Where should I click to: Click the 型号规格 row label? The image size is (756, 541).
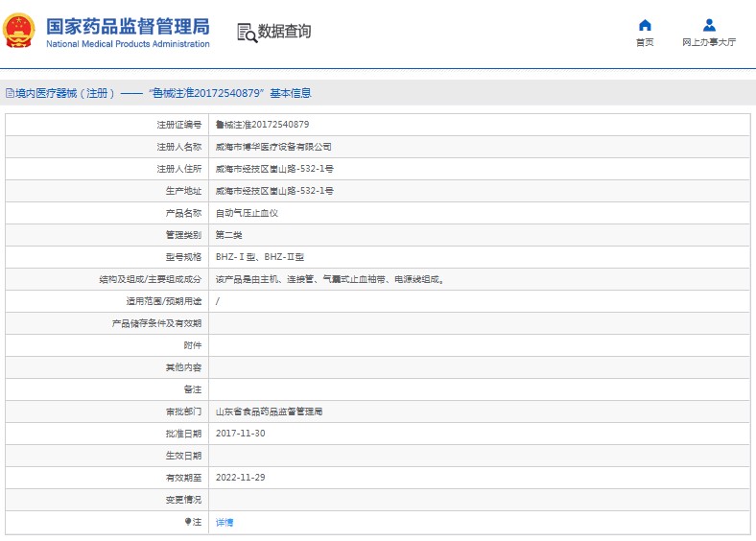pos(183,257)
